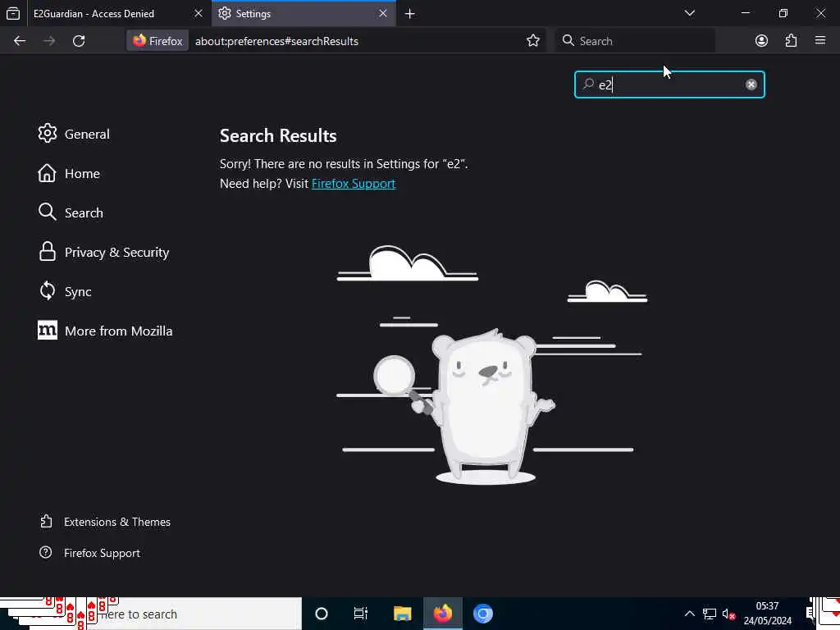Open Sync settings category
The image size is (840, 630).
pyautogui.click(x=65, y=291)
